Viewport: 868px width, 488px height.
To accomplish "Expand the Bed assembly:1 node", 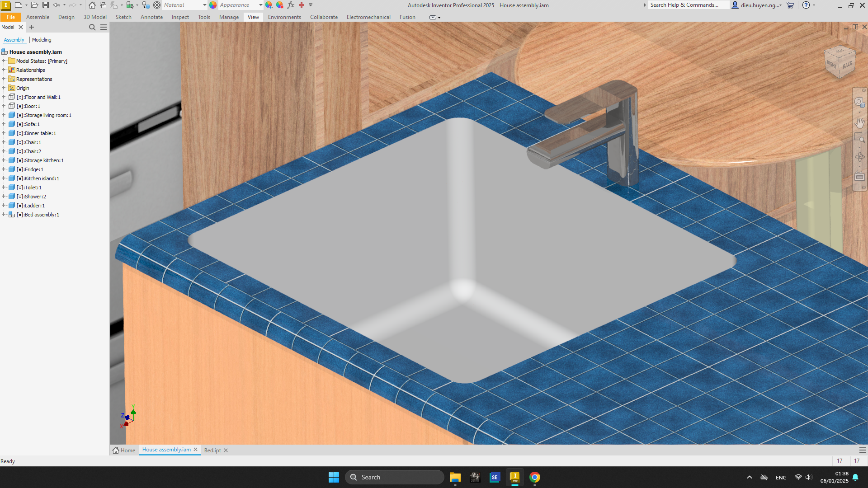I will (x=4, y=215).
